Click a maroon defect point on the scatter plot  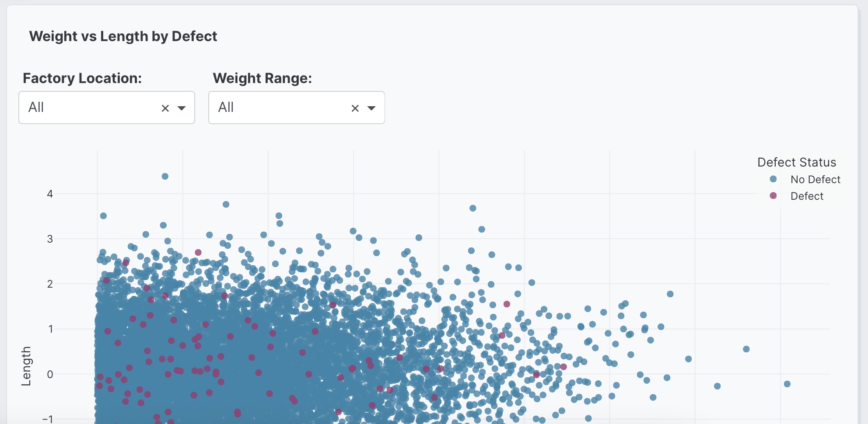coord(197,252)
